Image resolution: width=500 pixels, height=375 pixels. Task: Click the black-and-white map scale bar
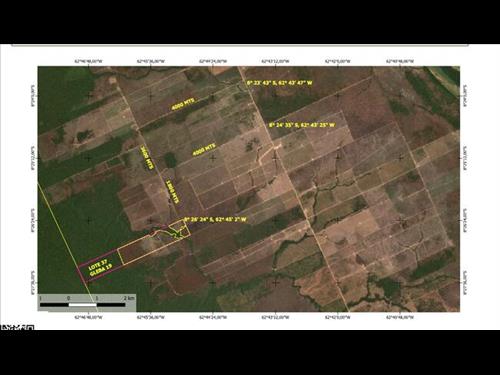click(83, 305)
